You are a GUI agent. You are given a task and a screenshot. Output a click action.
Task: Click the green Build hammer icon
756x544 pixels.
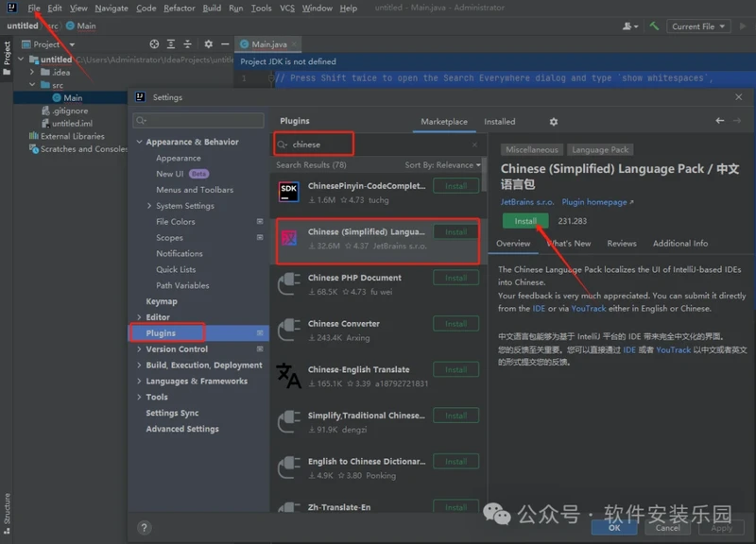coord(654,26)
